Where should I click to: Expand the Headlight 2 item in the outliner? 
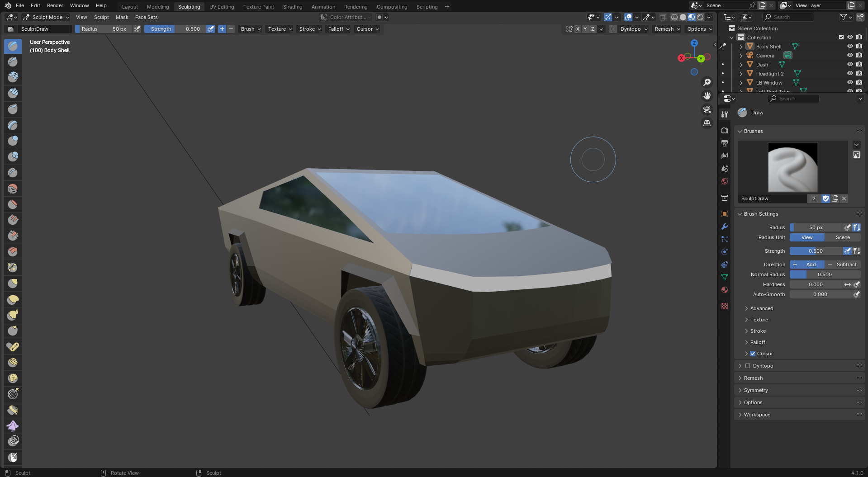click(741, 74)
